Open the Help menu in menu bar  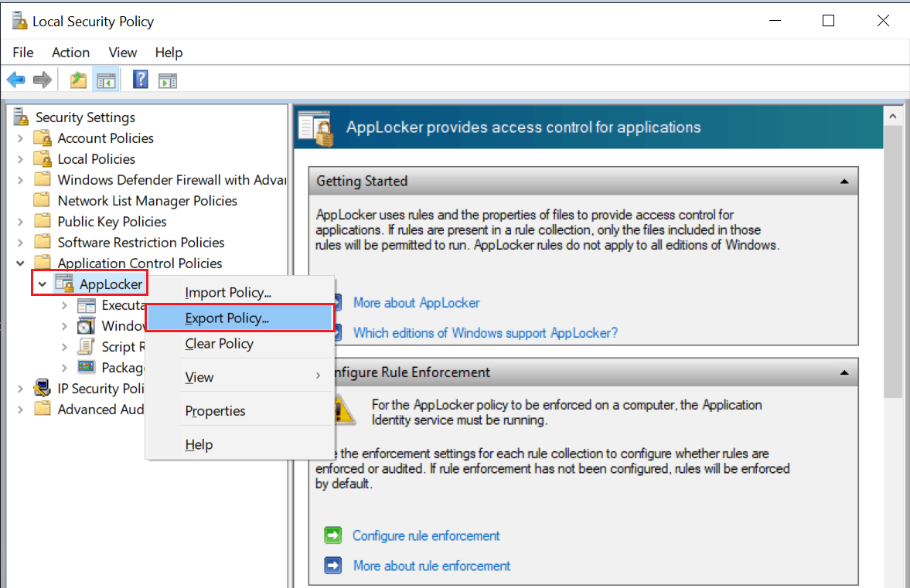coord(169,53)
